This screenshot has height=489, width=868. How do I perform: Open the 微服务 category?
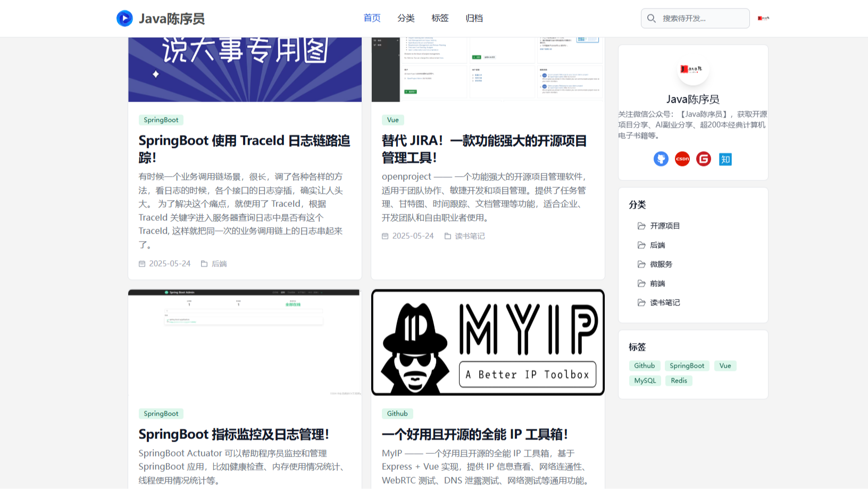[661, 264]
